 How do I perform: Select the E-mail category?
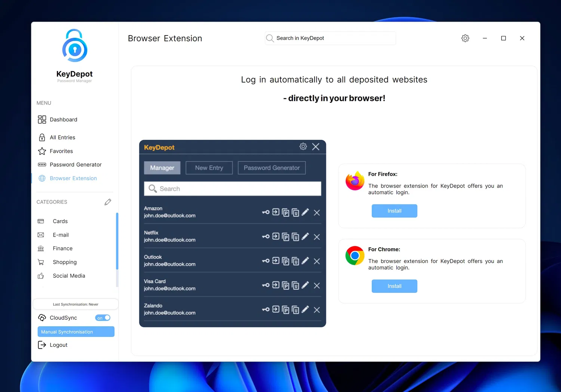pyautogui.click(x=53, y=235)
